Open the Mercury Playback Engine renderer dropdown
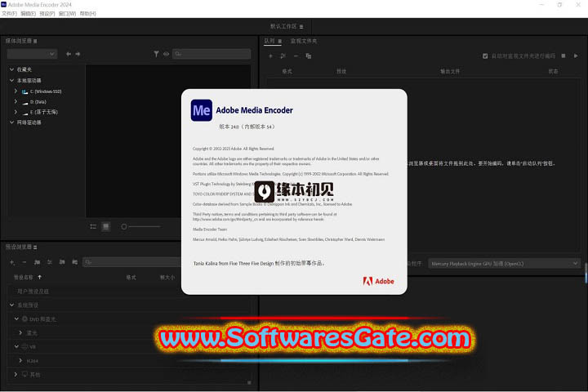Screen dimensions: 588x392 (x=505, y=264)
